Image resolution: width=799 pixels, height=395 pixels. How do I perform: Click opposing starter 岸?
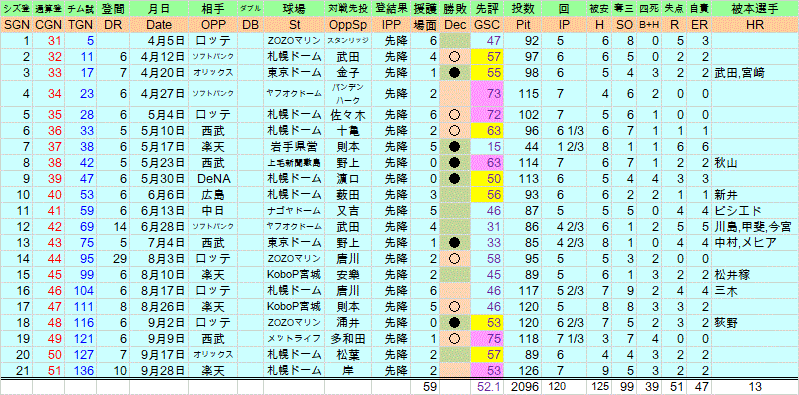[x=348, y=370]
